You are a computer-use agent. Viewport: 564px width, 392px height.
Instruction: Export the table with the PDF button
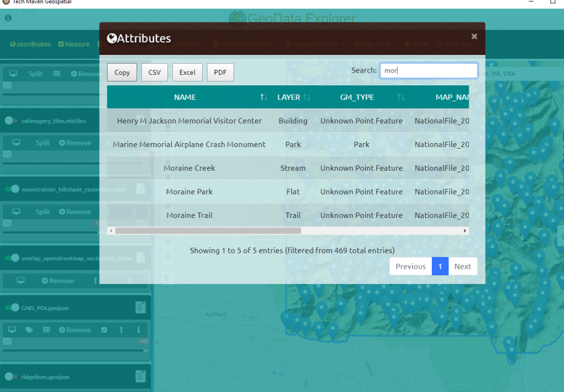(x=220, y=72)
